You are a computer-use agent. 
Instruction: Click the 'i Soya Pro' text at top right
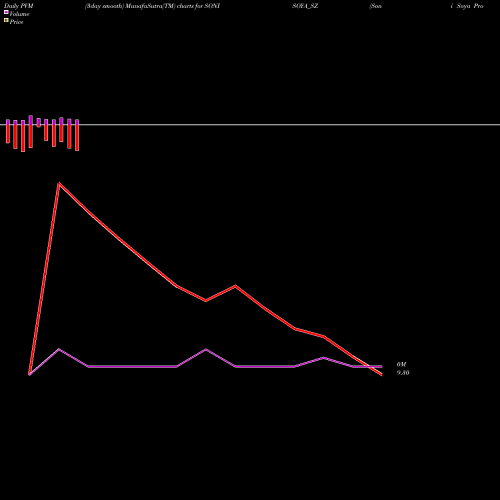pos(467,6)
